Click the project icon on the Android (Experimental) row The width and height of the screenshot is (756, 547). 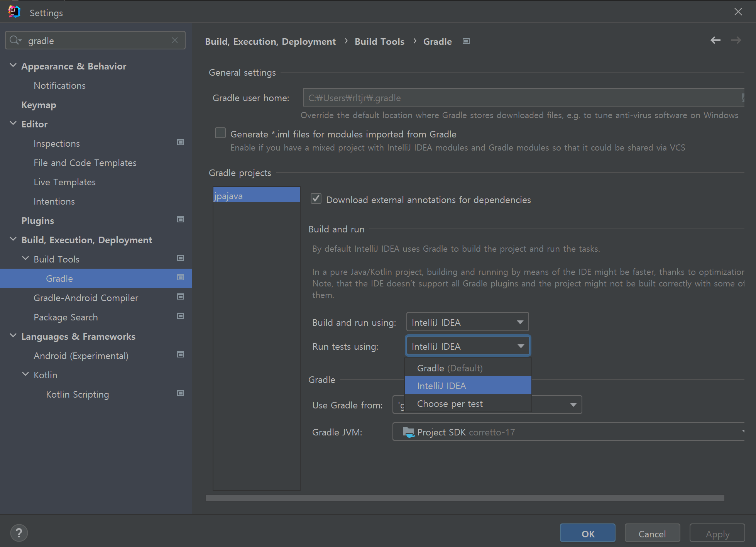[180, 355]
